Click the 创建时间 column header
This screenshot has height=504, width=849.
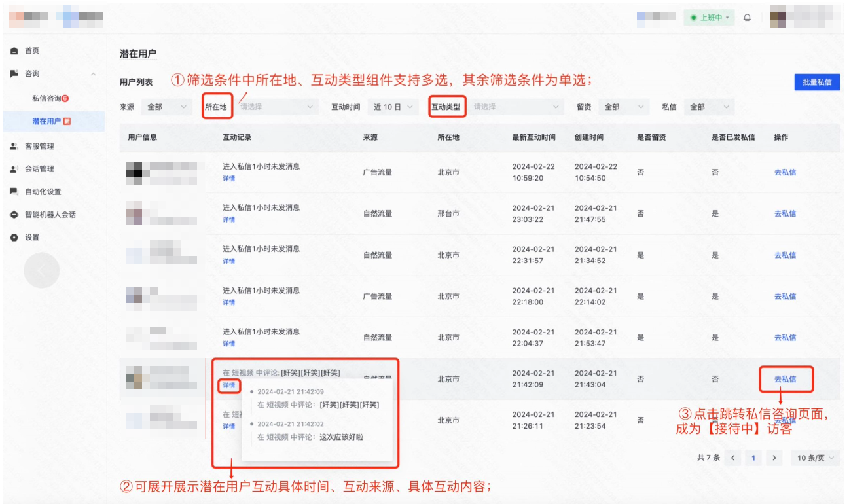(x=589, y=137)
